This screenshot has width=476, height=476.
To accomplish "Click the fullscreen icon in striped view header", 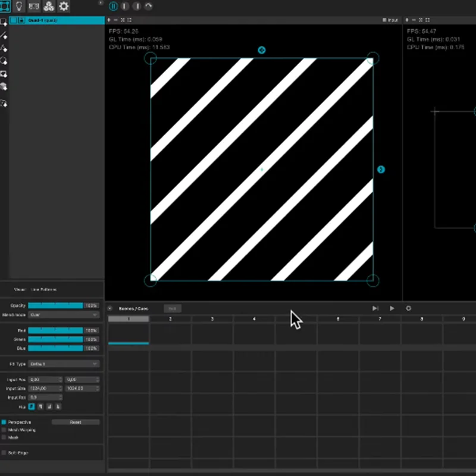I will point(130,20).
